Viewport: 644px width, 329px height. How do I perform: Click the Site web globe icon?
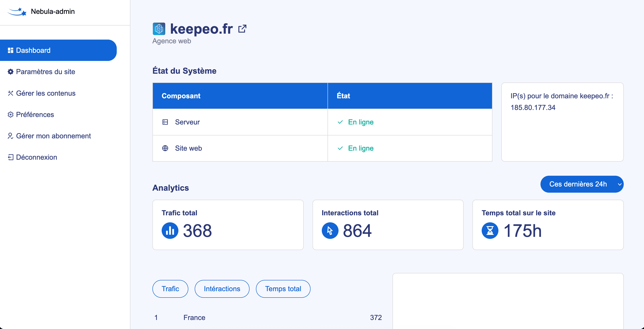165,148
